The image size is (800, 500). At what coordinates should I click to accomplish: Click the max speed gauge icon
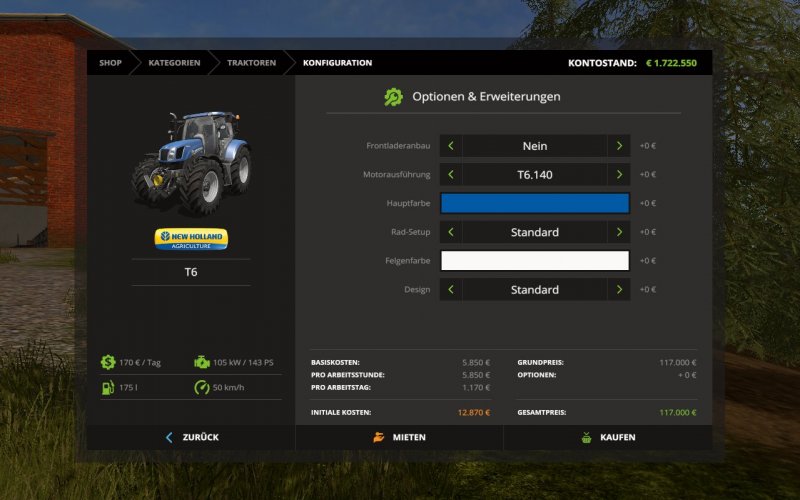coord(201,387)
